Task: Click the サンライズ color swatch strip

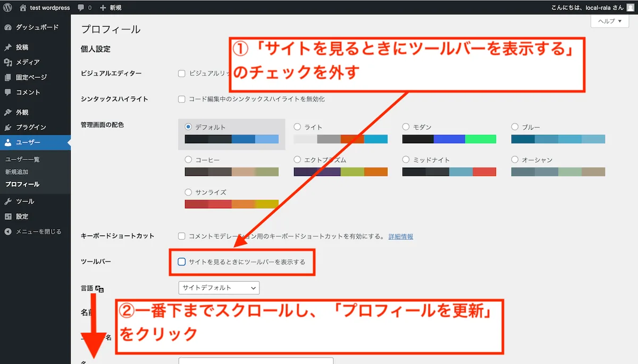Action: point(231,204)
